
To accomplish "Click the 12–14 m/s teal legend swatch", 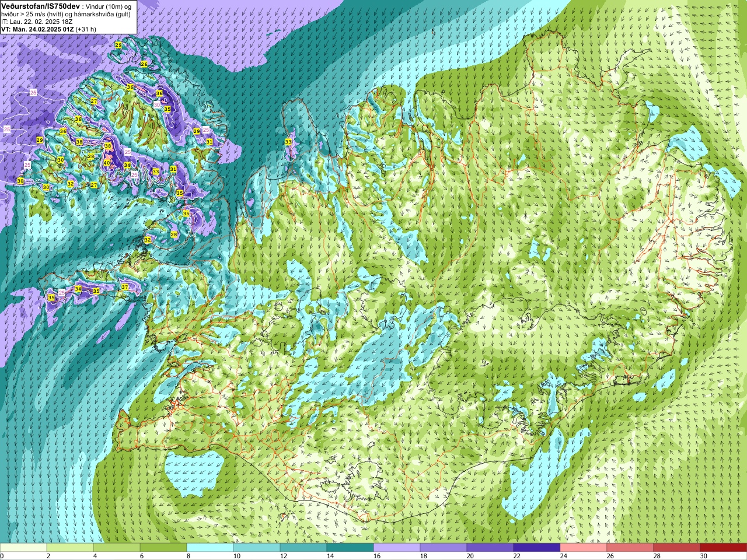I will 303,548.
